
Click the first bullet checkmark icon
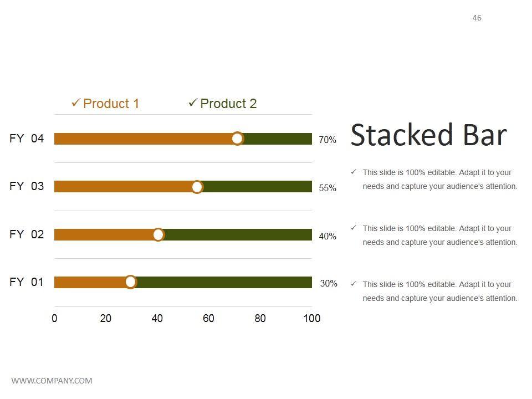pyautogui.click(x=354, y=172)
